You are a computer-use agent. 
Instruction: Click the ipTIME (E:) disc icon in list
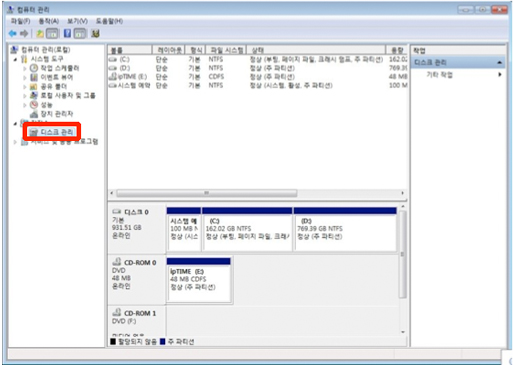tap(113, 77)
